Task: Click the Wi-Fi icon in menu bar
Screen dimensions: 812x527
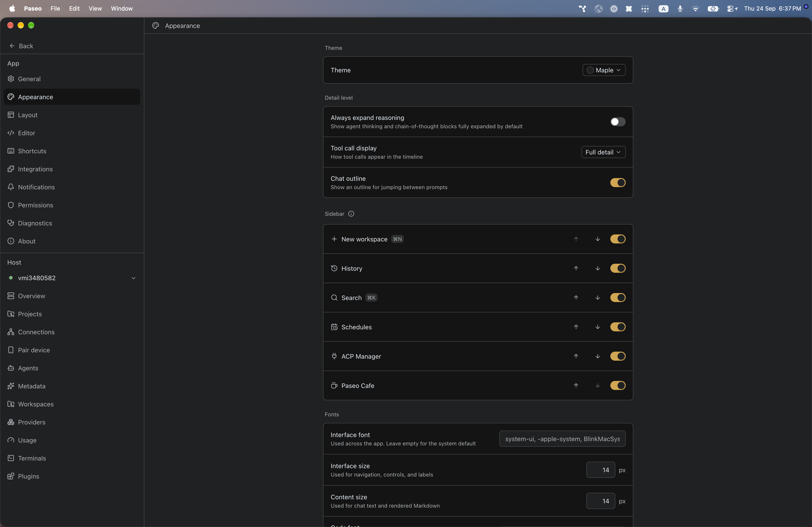Action: pos(695,9)
